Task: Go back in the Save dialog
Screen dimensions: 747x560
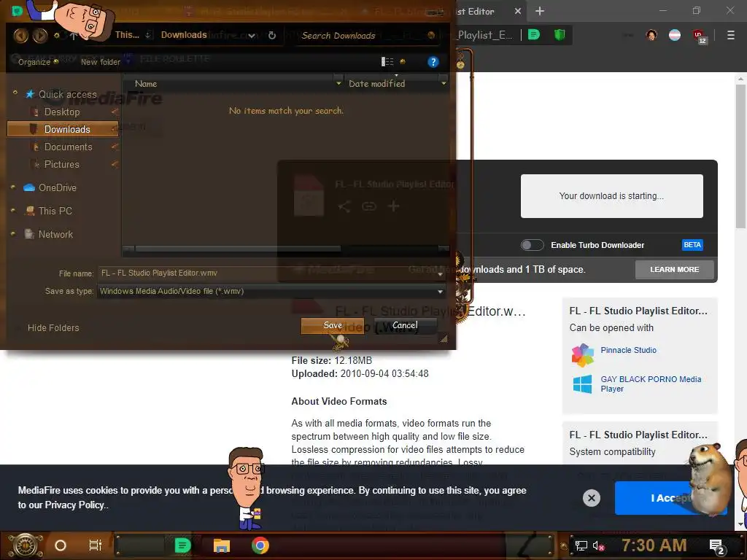Action: [20, 35]
